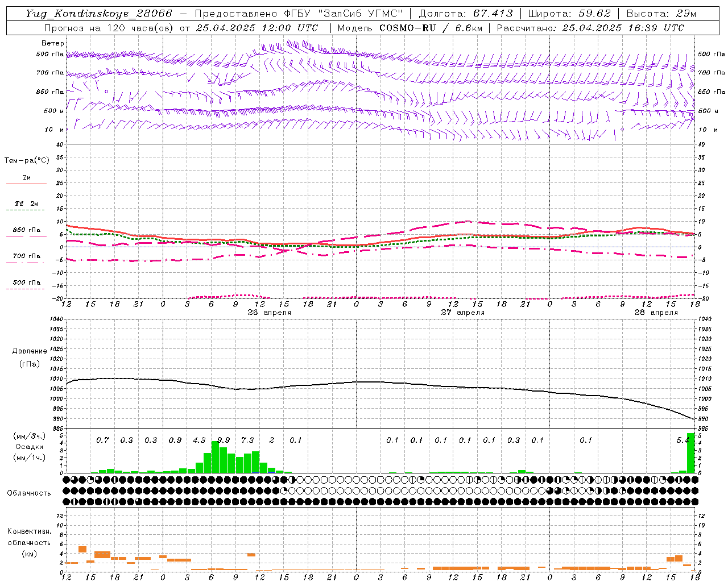Click the final precipitation value "5.4"
The image size is (728, 582).
[682, 440]
